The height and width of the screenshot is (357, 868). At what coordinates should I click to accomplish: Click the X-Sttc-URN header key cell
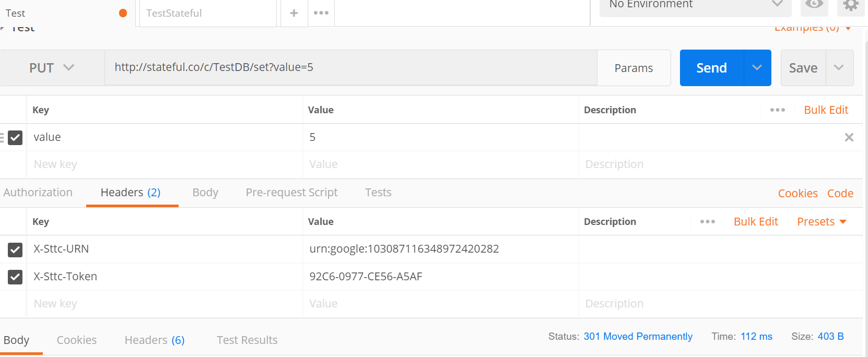coord(165,249)
